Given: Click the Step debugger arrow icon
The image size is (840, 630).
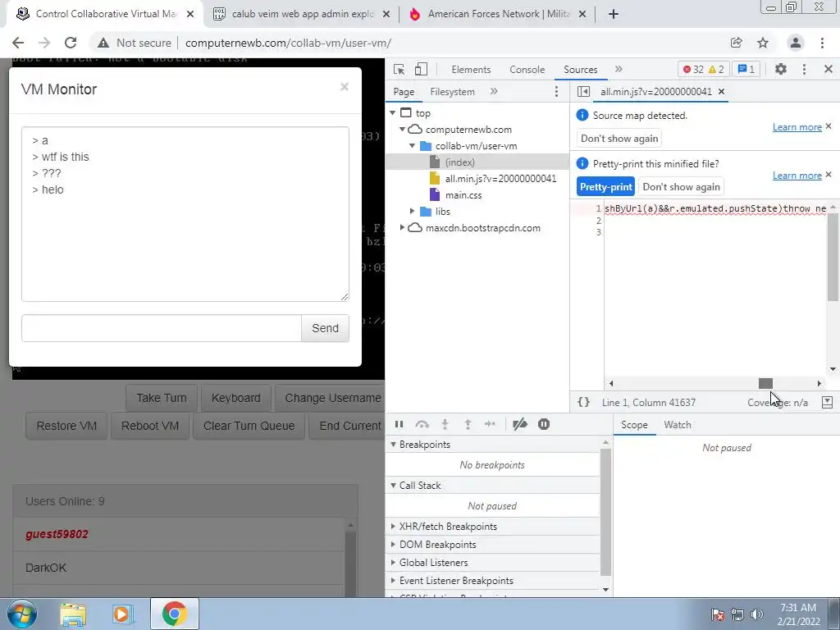Looking at the screenshot, I should point(490,424).
